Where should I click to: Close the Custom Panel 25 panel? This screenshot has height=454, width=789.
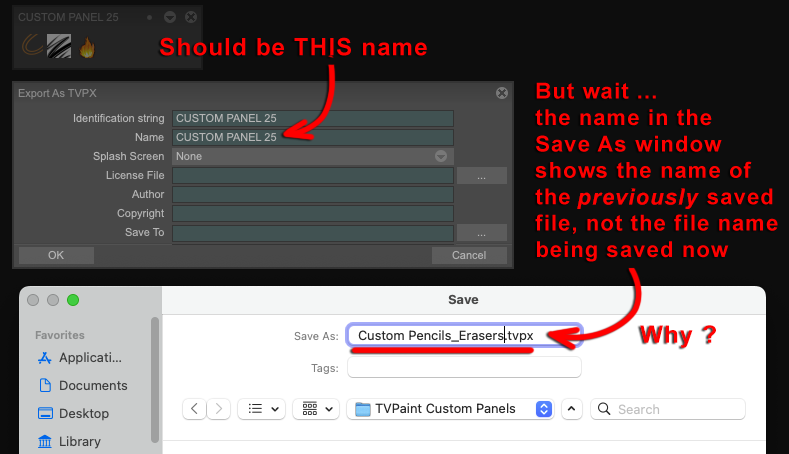[191, 18]
